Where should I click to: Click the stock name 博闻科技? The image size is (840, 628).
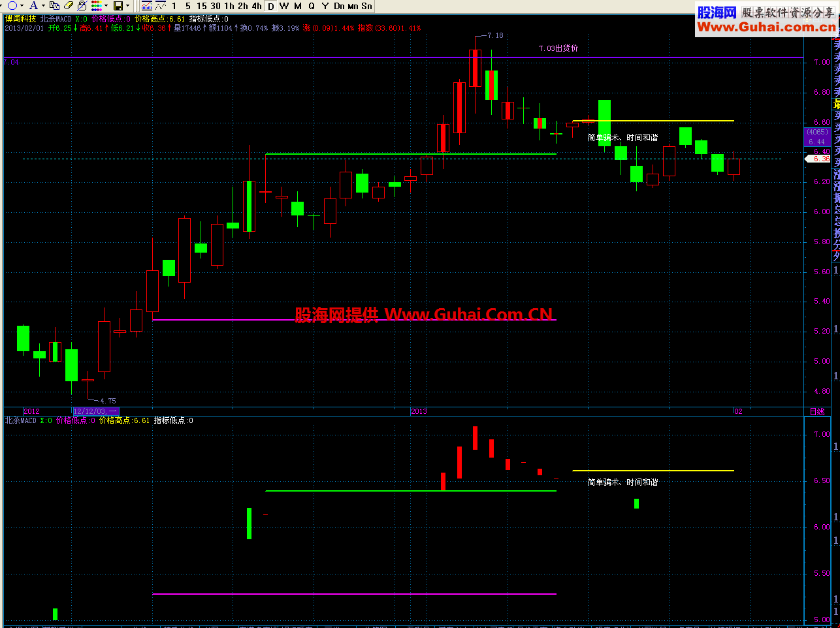[x=20, y=19]
